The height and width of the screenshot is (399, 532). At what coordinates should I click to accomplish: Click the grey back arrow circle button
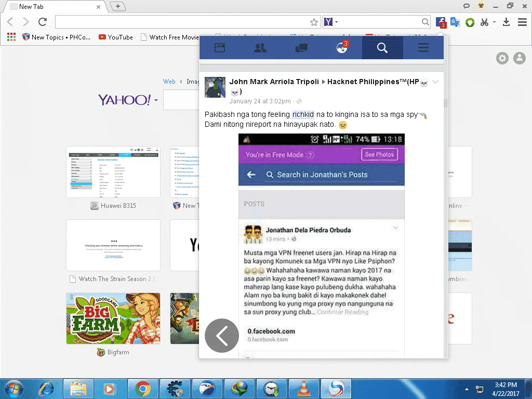222,336
